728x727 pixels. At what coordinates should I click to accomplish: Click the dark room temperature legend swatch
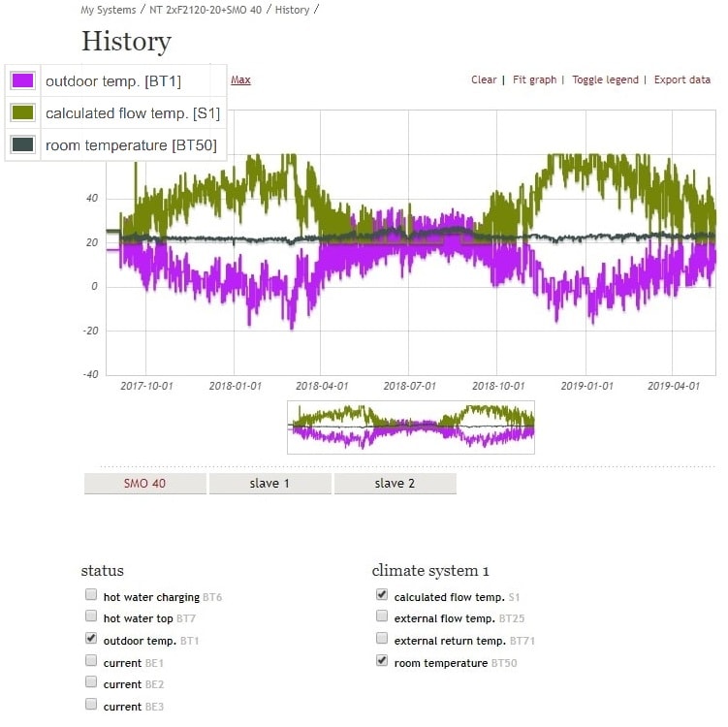[x=23, y=145]
